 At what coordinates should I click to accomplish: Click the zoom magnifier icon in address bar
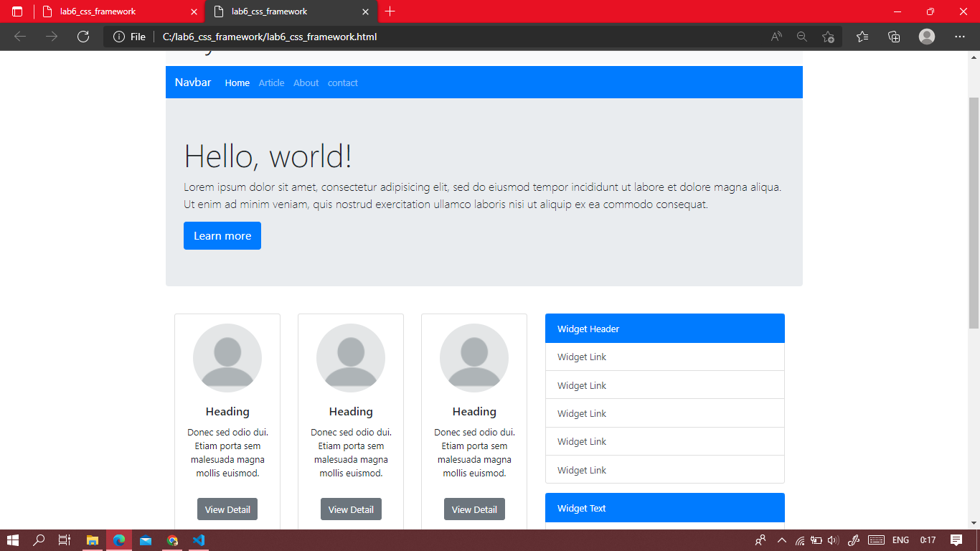tap(802, 37)
